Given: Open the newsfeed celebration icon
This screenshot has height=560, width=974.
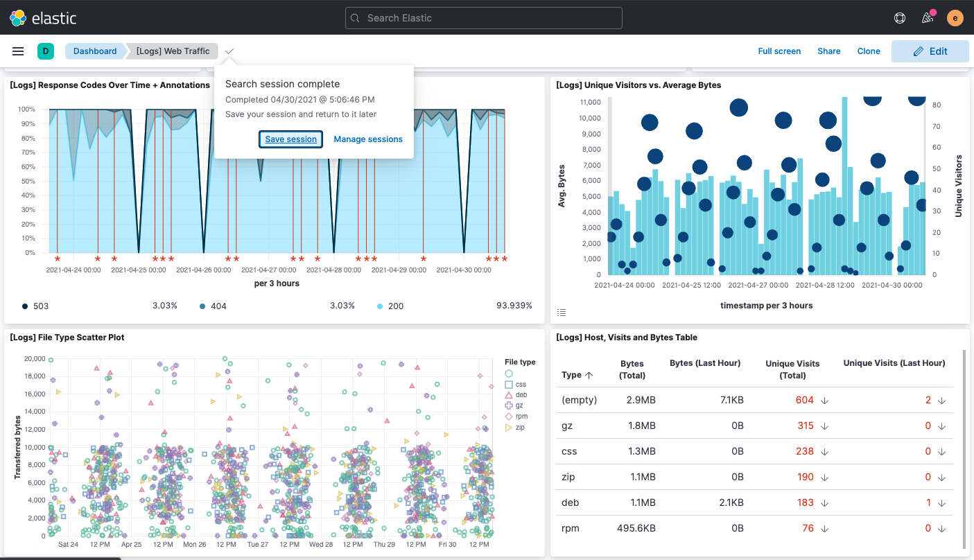Looking at the screenshot, I should click(928, 18).
